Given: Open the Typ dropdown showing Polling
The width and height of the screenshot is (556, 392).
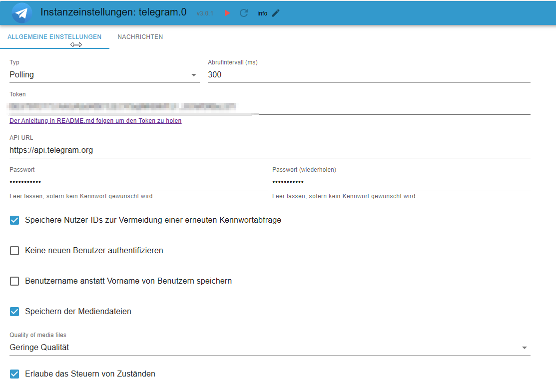Looking at the screenshot, I should (104, 75).
